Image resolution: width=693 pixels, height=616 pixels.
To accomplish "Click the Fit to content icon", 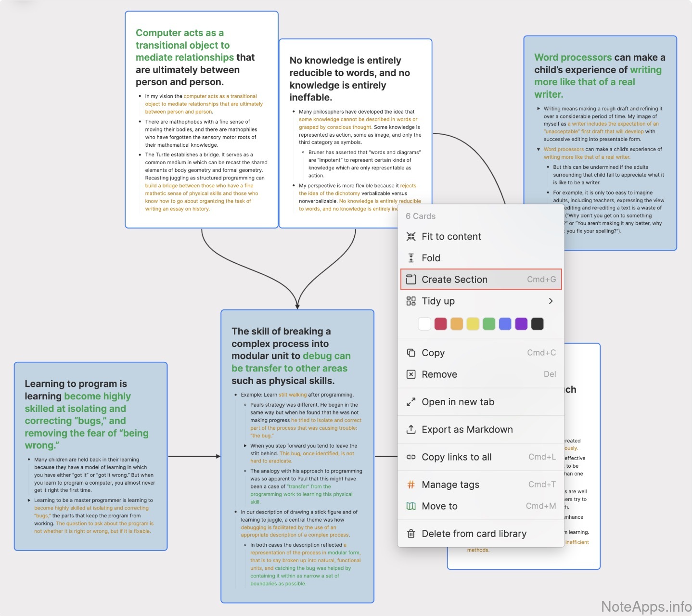I will point(411,236).
